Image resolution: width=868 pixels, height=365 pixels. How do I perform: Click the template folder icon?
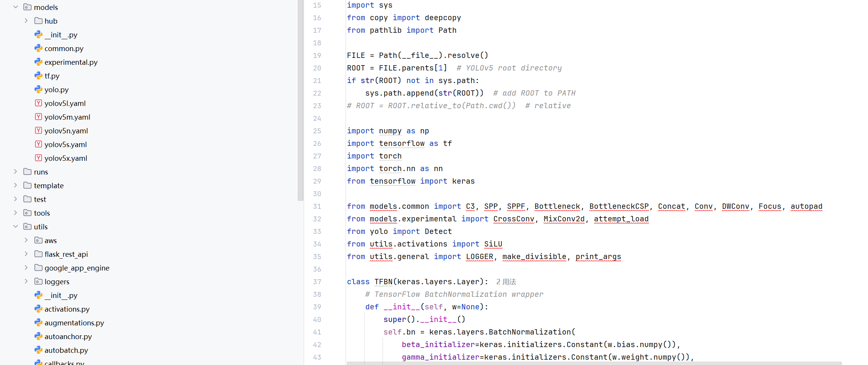coord(27,185)
